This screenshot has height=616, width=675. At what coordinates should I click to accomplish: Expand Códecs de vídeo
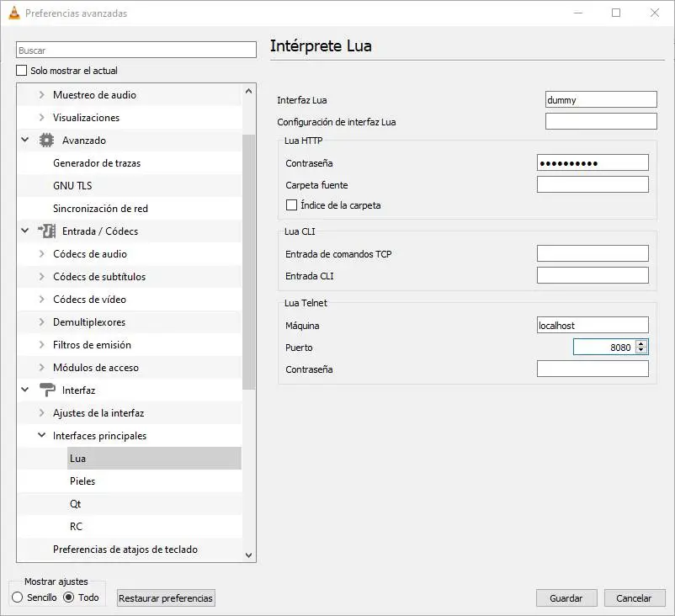(x=41, y=300)
